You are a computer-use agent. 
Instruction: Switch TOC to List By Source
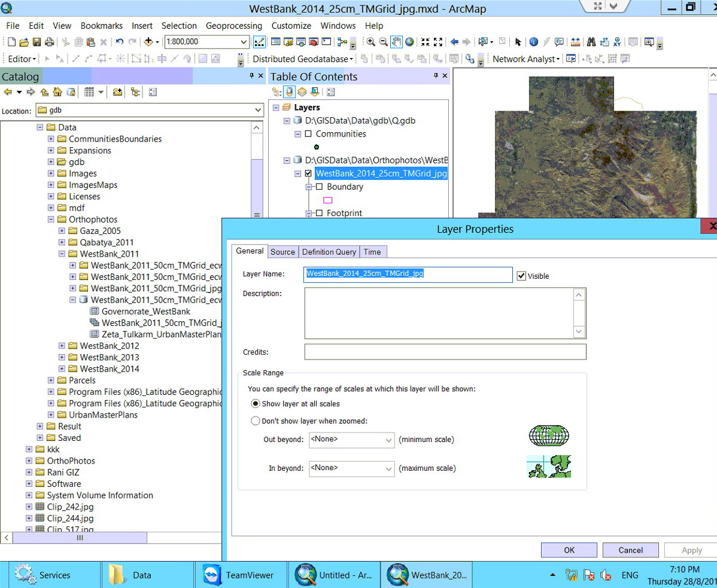pos(289,92)
